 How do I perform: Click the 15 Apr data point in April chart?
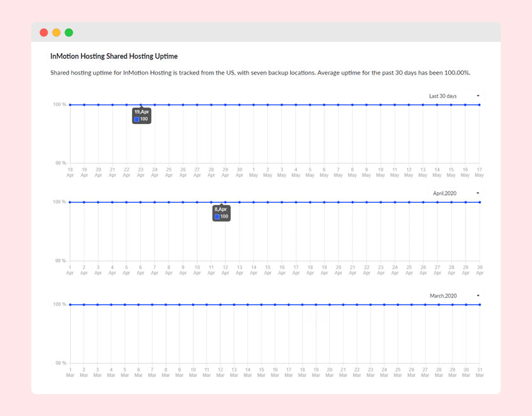268,202
